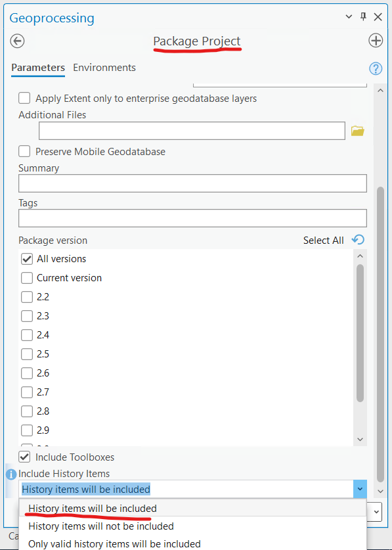The height and width of the screenshot is (550, 392).
Task: Enable Apply Extent only to enterprise geodatabase layers
Action: (x=24, y=97)
